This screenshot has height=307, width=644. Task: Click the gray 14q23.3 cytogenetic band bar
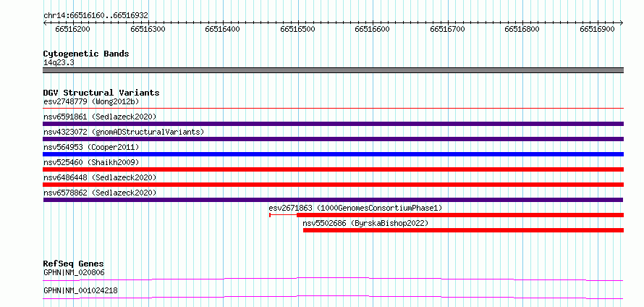coord(334,70)
